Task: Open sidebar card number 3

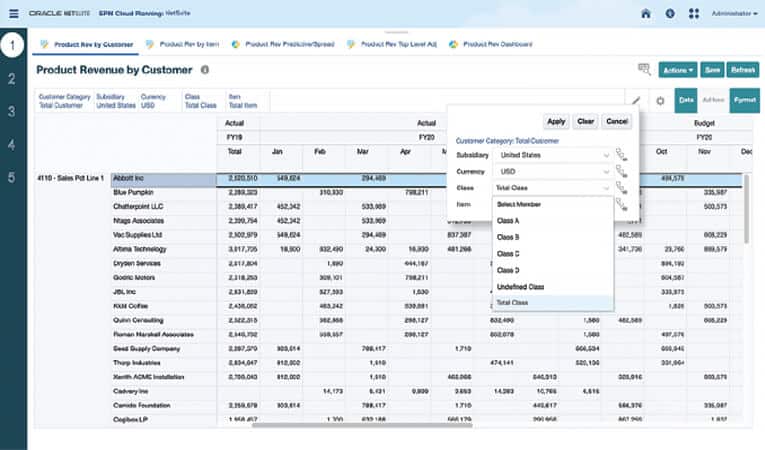Action: tap(12, 112)
